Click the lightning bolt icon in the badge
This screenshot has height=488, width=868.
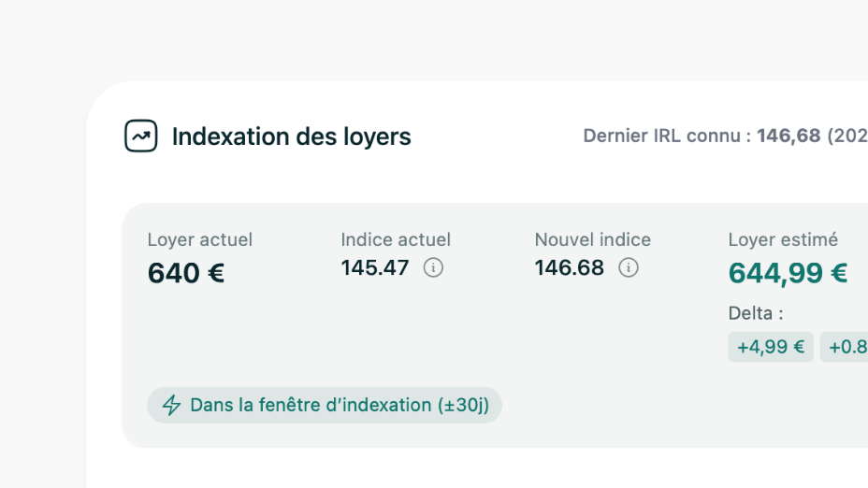[172, 406]
